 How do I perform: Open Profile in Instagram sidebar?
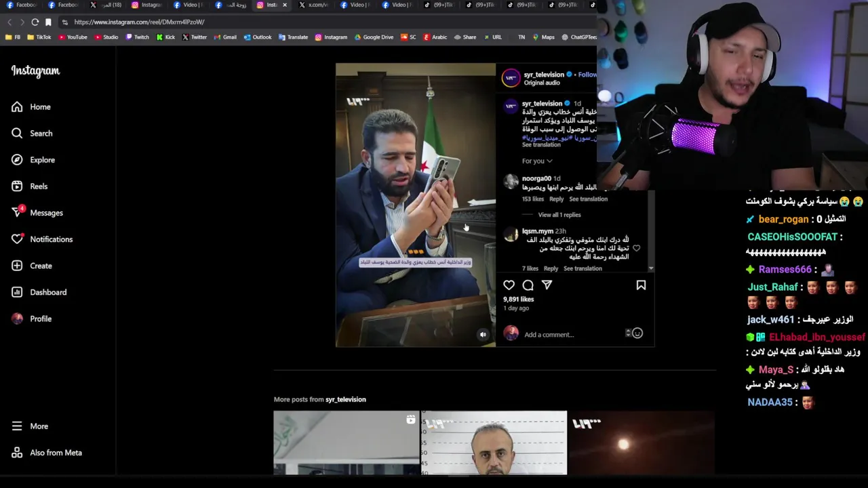click(32, 319)
